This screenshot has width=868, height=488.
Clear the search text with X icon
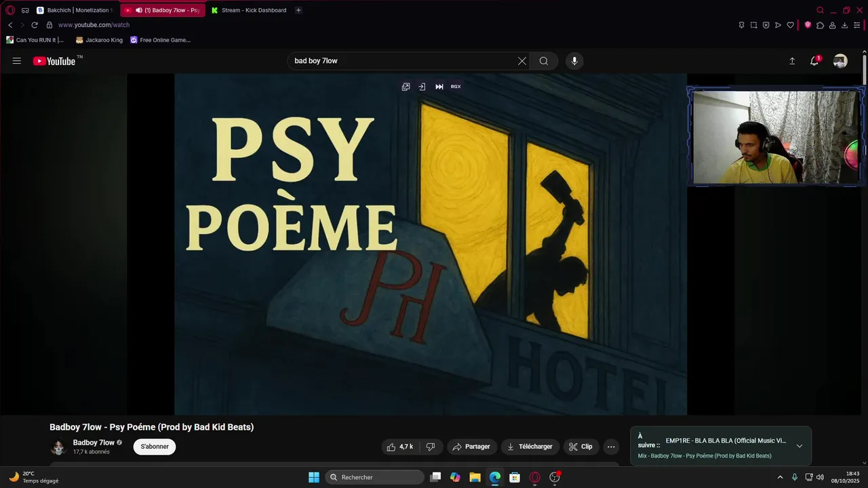tap(521, 61)
